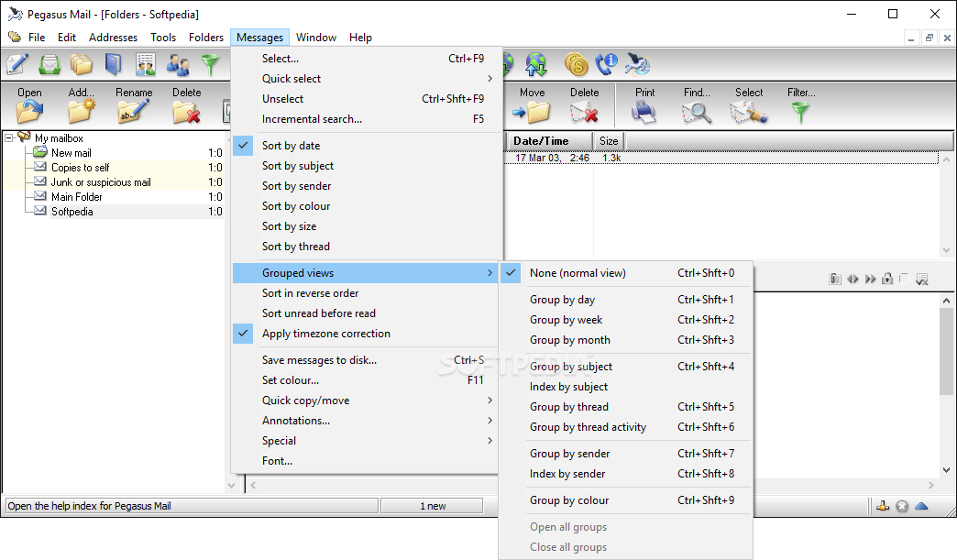
Task: Click the network status icon in status bar
Action: (883, 506)
